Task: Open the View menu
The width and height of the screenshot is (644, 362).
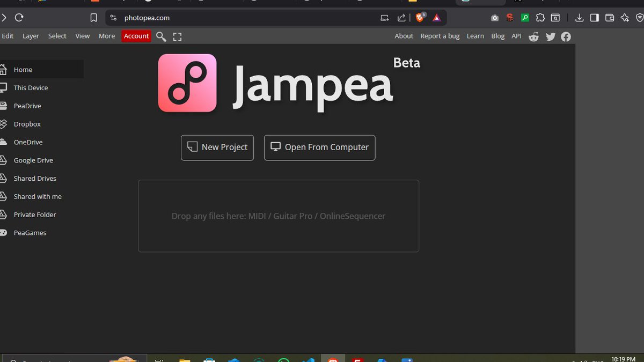Action: 83,36
